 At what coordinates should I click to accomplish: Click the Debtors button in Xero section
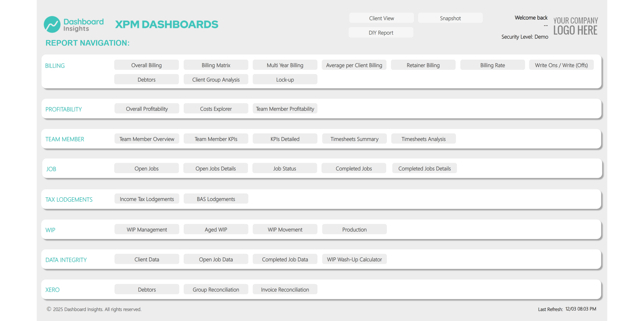pyautogui.click(x=147, y=289)
